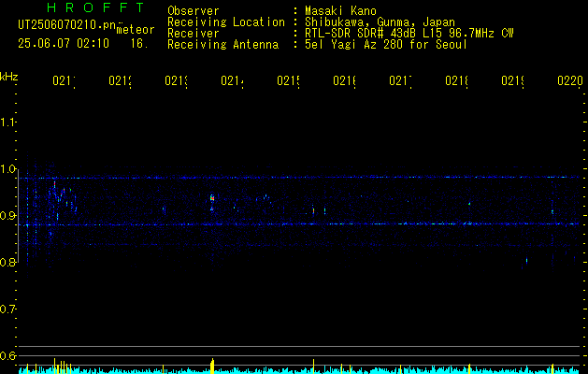The image size is (588, 374).
Task: Click the 0217 time marker label
Action: (x=400, y=80)
